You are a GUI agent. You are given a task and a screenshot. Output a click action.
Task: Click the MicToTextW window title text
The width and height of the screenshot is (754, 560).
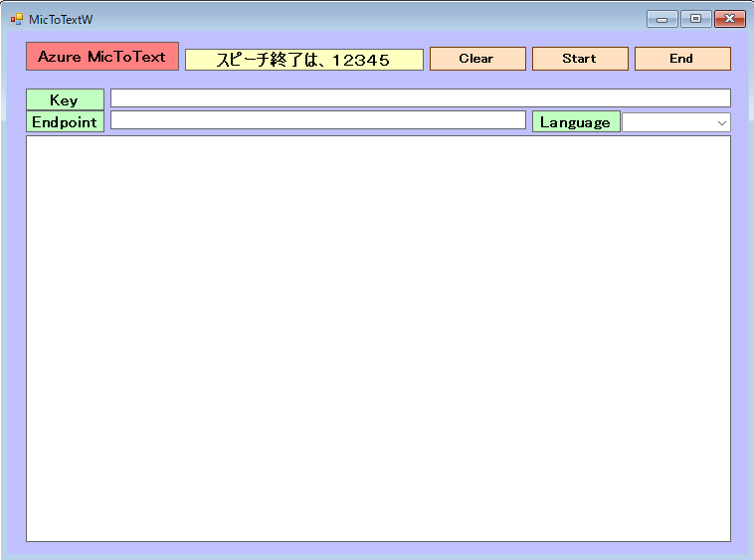(x=61, y=19)
